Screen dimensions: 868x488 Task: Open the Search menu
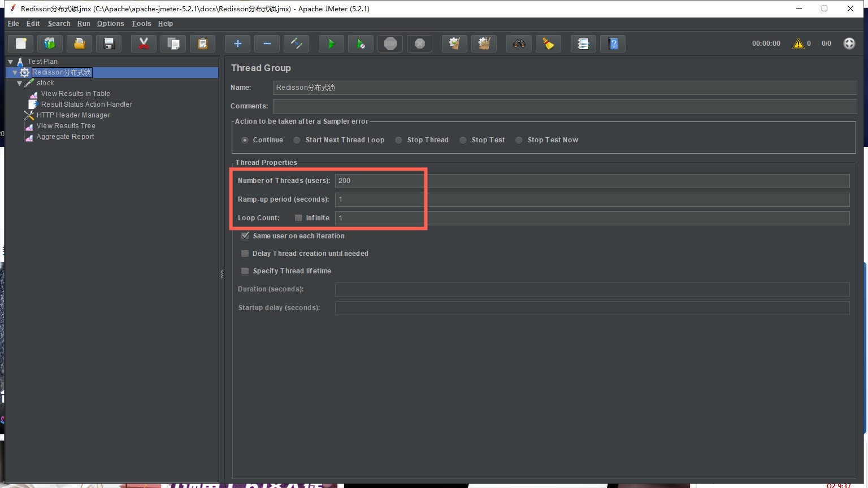point(59,24)
